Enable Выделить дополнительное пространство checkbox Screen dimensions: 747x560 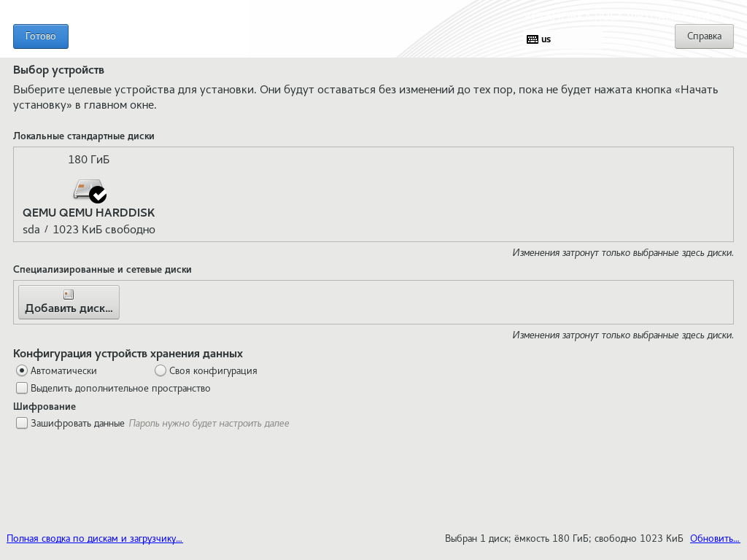(x=22, y=388)
